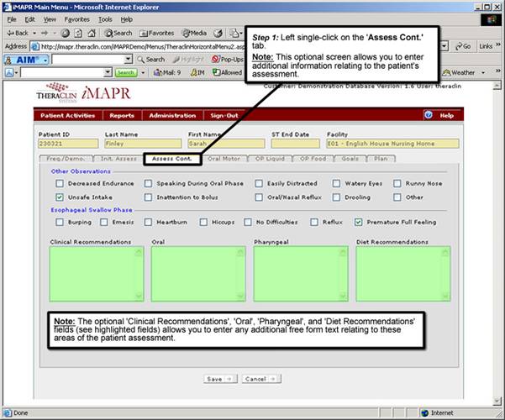Check the No Difficulties checkbox
Image resolution: width=505 pixels, height=420 pixels.
click(248, 222)
